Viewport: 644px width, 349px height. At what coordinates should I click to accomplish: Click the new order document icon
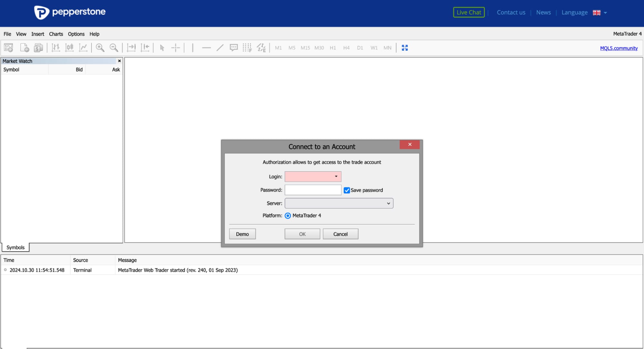tap(24, 48)
